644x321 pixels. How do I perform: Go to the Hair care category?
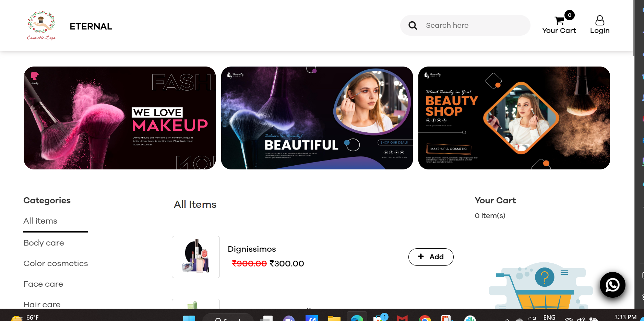[42, 304]
